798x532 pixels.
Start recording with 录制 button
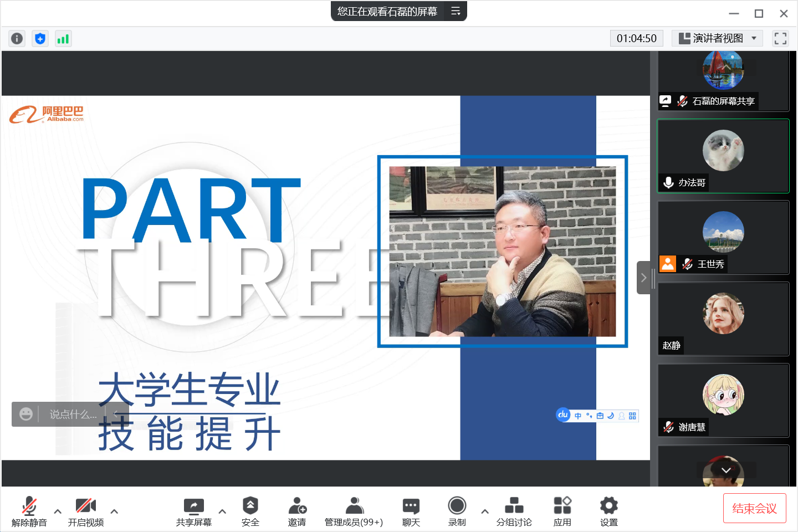pos(457,511)
